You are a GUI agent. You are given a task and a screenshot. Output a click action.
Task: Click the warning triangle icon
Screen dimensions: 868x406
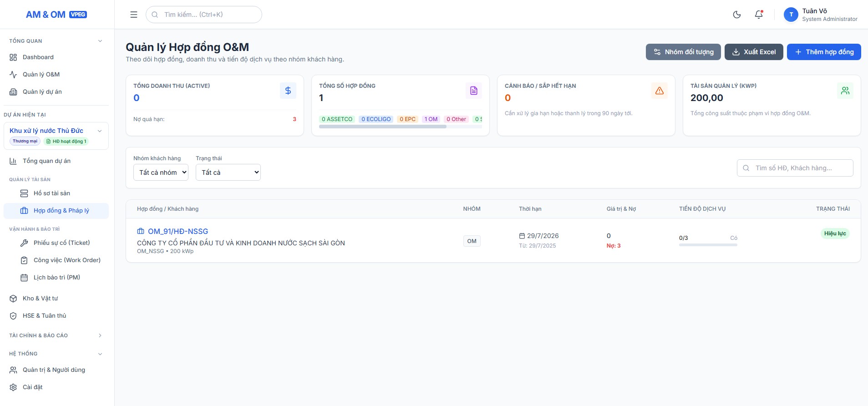tap(660, 91)
